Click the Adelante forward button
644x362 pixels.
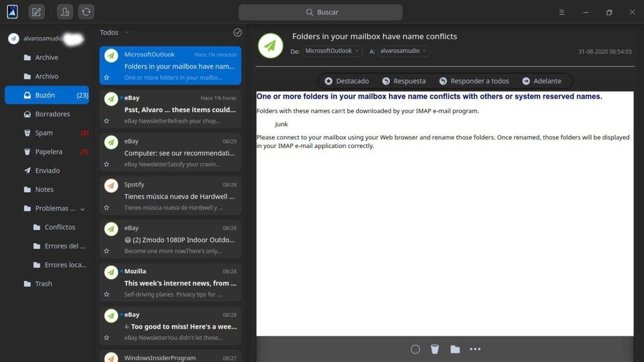coord(542,81)
